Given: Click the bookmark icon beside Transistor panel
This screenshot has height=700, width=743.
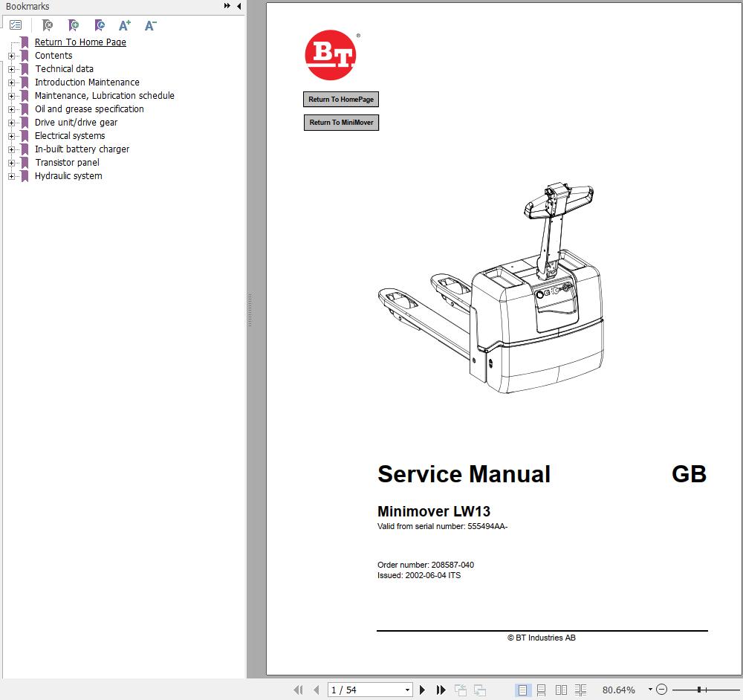Looking at the screenshot, I should [25, 163].
